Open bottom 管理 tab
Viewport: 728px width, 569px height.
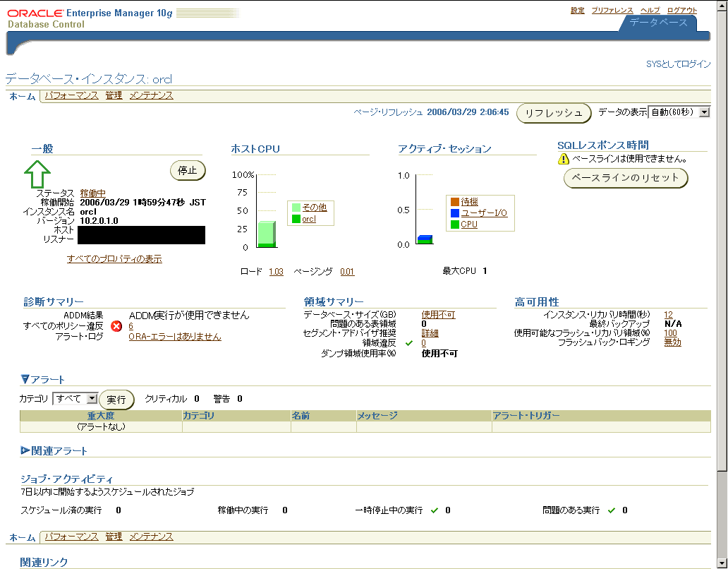114,537
